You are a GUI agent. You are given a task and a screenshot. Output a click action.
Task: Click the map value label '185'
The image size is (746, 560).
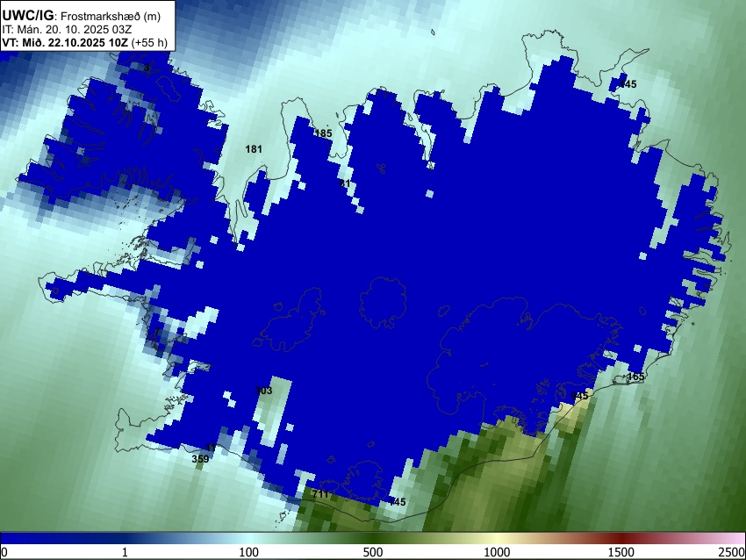pyautogui.click(x=324, y=133)
